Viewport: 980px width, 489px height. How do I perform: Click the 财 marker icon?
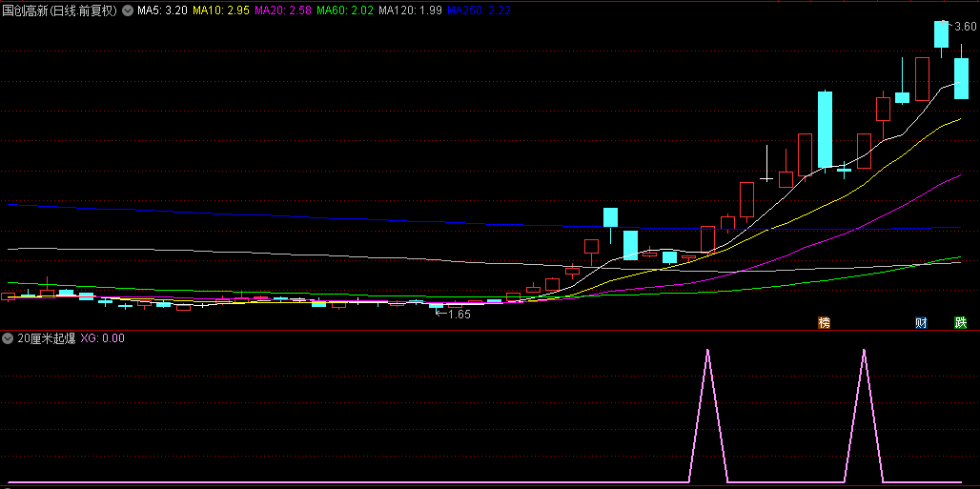[921, 323]
